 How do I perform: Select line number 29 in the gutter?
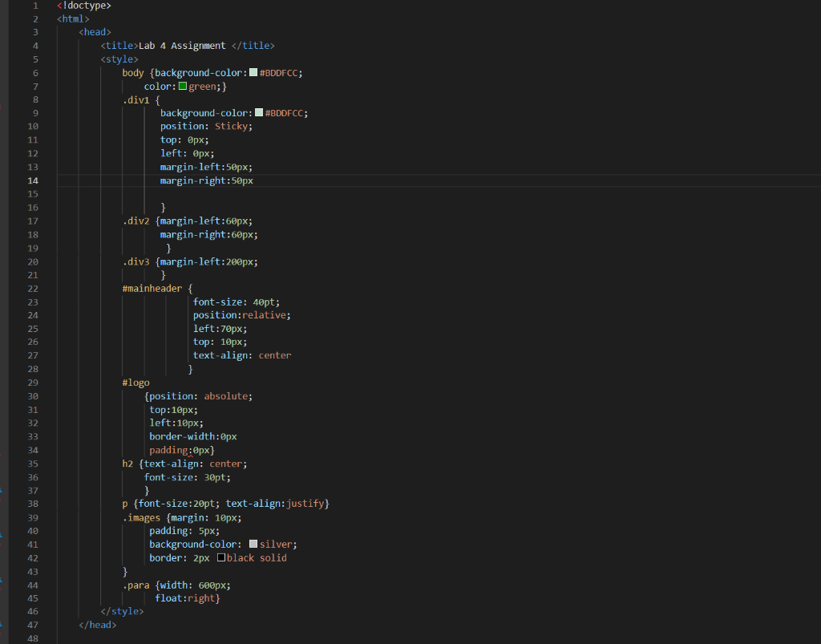[x=32, y=383]
